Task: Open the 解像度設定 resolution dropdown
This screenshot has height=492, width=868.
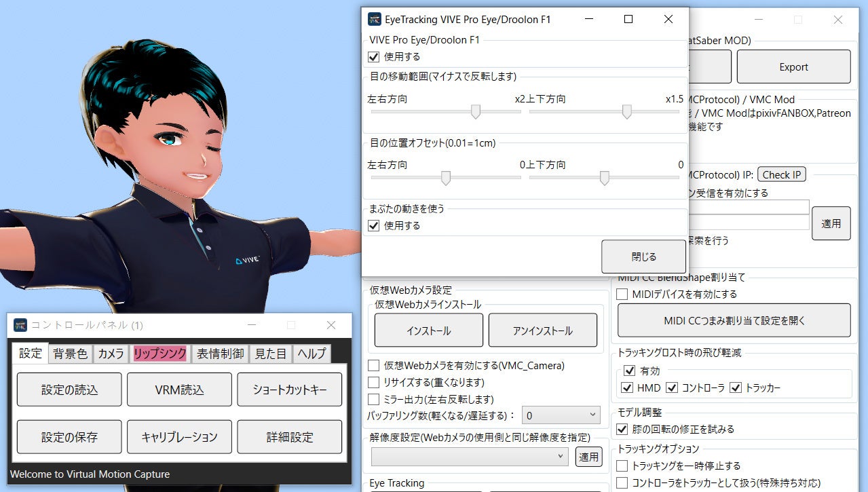Action: pyautogui.click(x=470, y=457)
